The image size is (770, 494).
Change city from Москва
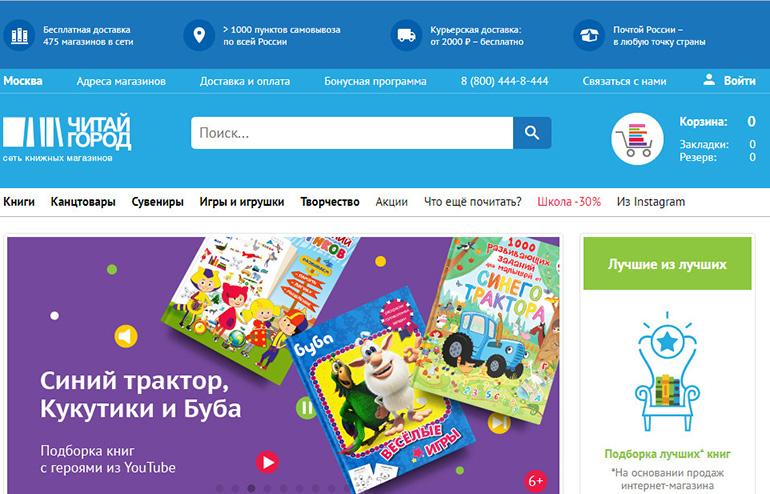tap(23, 81)
